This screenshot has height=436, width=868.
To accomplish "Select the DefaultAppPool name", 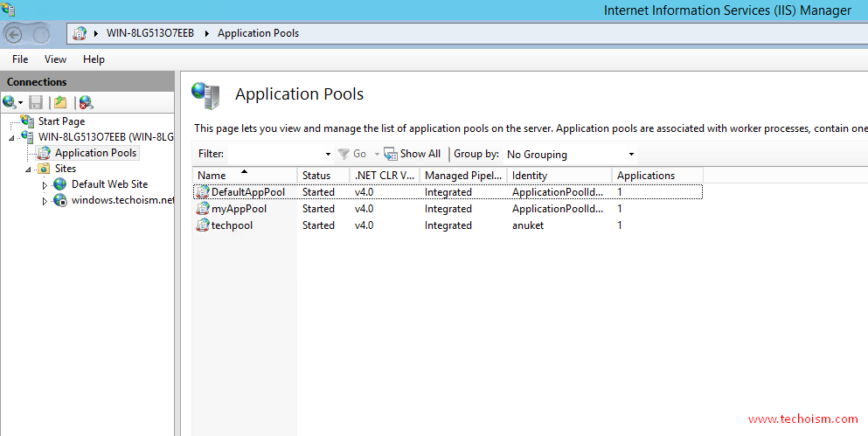I will tap(248, 192).
